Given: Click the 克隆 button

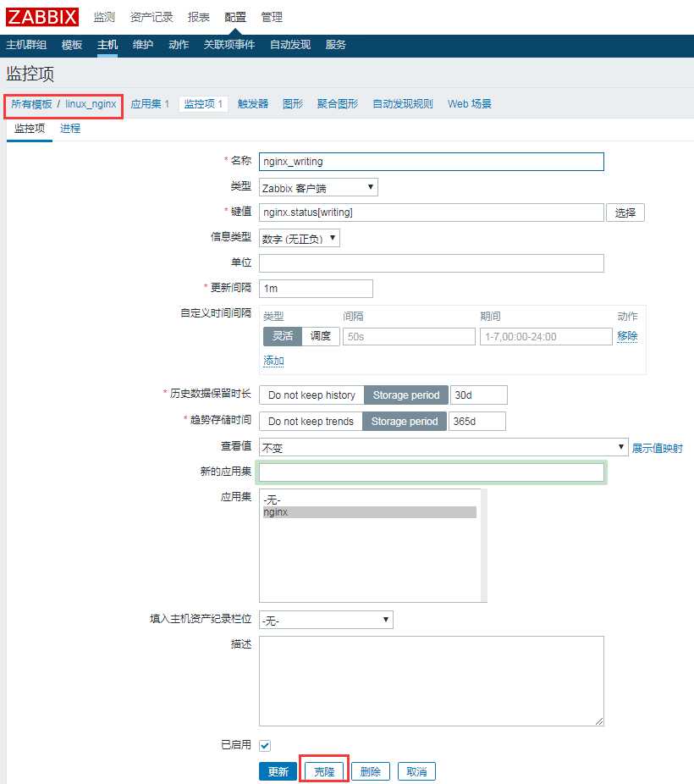Looking at the screenshot, I should point(324,771).
